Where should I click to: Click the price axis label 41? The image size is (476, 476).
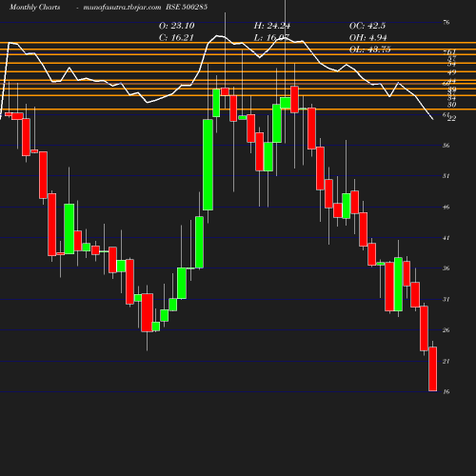446,238
